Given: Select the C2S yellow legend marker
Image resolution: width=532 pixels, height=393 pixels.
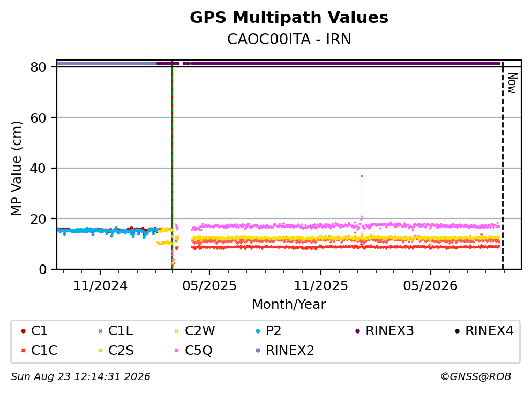Looking at the screenshot, I should (x=100, y=351).
